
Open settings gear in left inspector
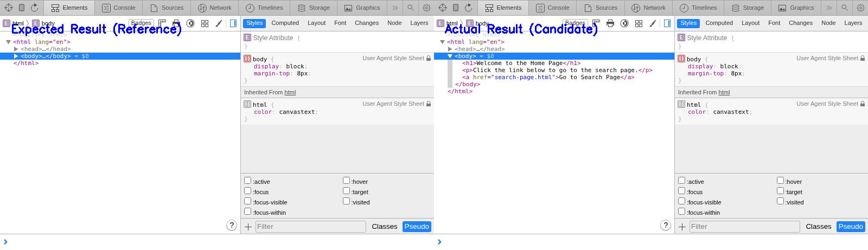[x=426, y=8]
